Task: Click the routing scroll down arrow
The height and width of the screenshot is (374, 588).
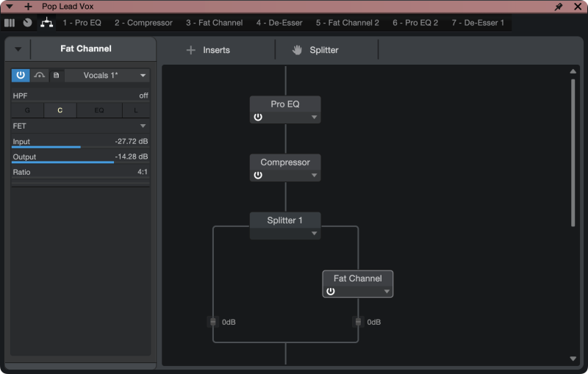Action: point(573,359)
